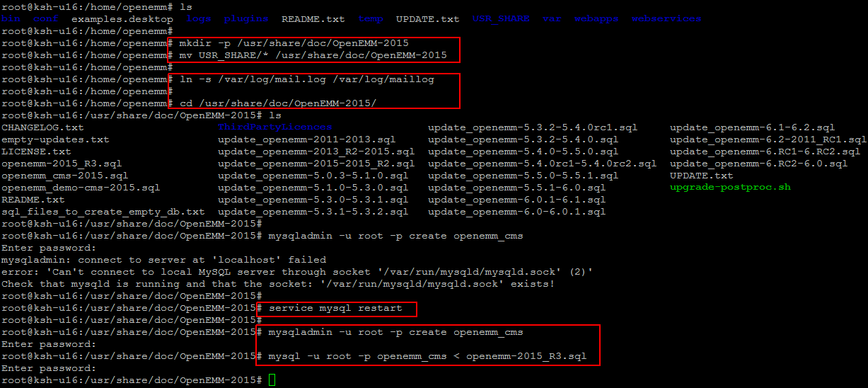Click the green upgrade-postproc.sh script name
Viewport: 868px width, 388px height.
730,188
